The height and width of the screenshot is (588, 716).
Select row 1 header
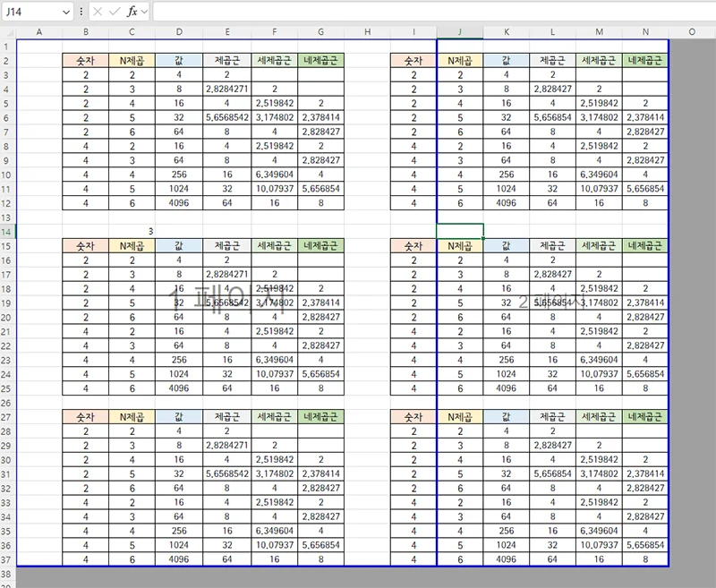[8, 47]
